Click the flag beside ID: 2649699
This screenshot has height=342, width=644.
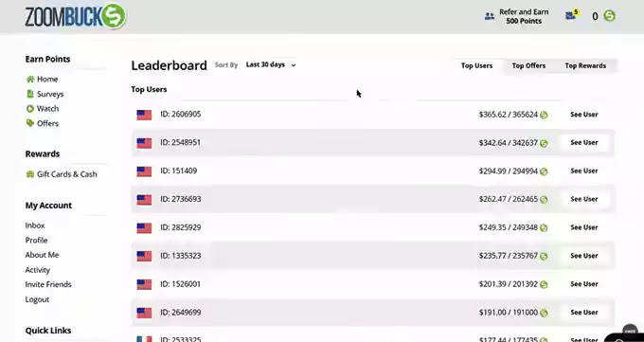pos(144,313)
